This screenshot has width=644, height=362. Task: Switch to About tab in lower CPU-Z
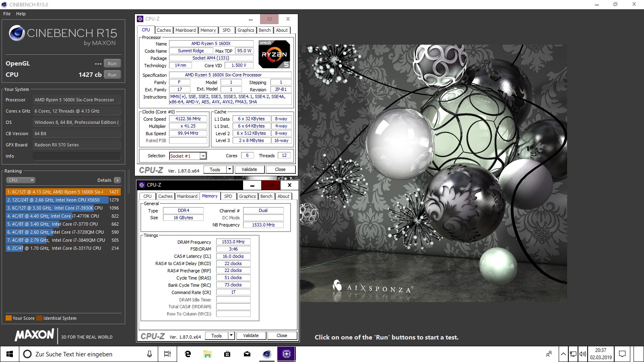(283, 196)
